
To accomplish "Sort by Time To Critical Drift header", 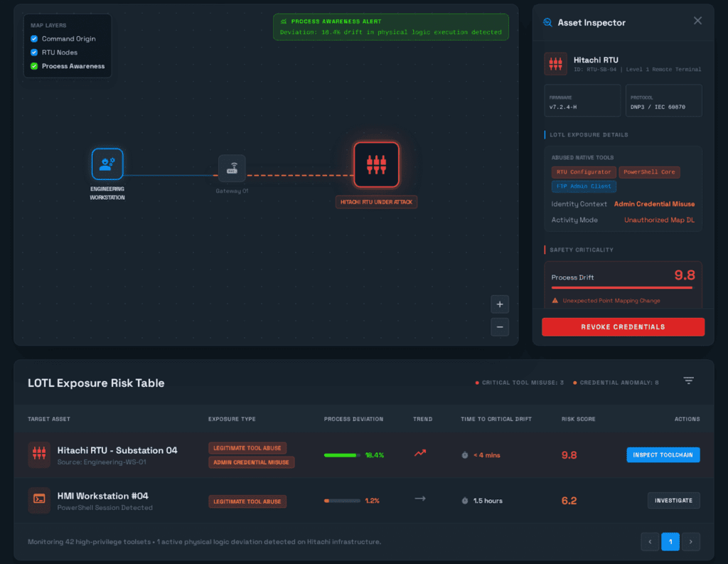I will click(x=496, y=419).
